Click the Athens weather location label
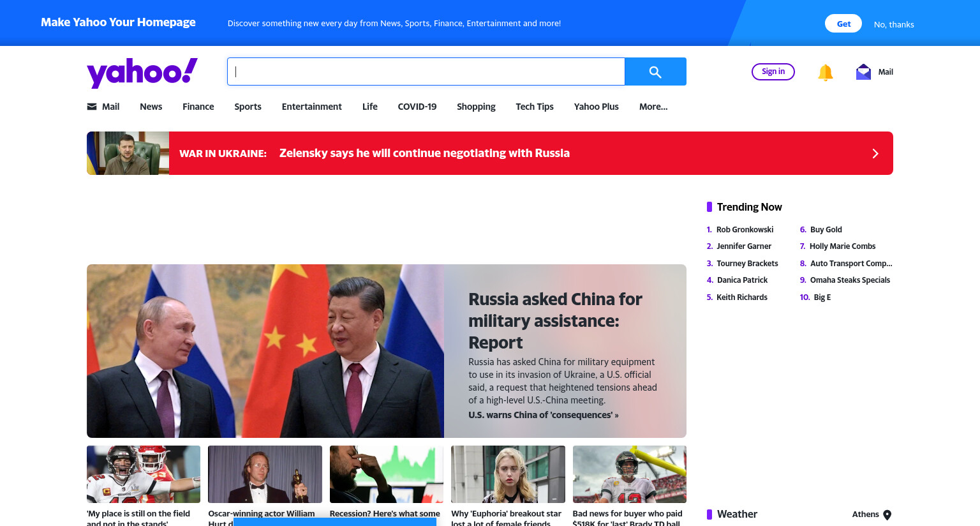 point(865,515)
